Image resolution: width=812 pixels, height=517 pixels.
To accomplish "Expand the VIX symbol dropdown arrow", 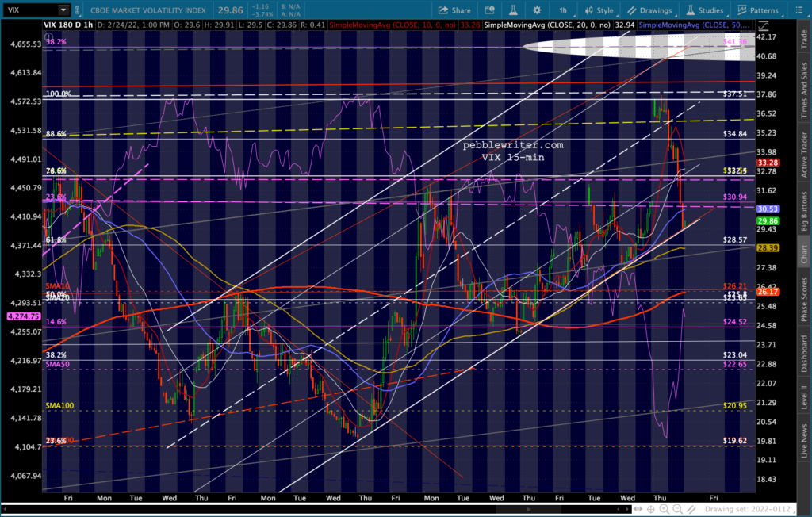I will 63,10.
